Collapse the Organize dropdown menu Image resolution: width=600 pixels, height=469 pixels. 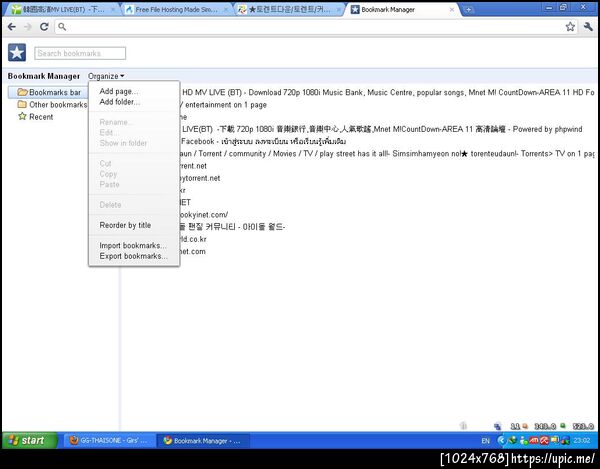click(x=106, y=76)
